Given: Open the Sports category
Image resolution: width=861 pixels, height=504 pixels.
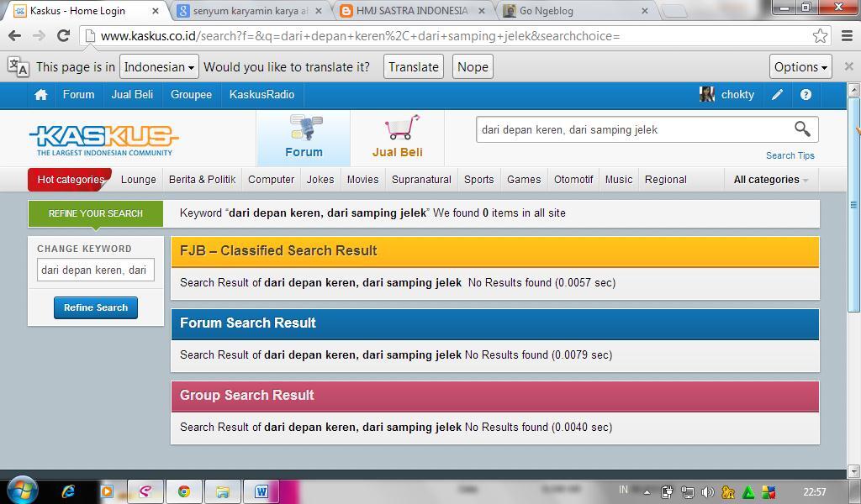Looking at the screenshot, I should tap(478, 179).
